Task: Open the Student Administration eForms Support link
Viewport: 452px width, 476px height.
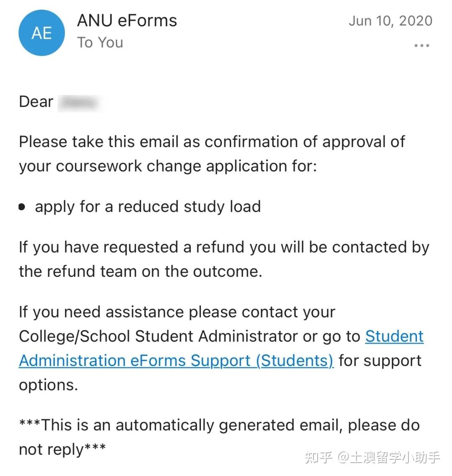Action: click(176, 361)
